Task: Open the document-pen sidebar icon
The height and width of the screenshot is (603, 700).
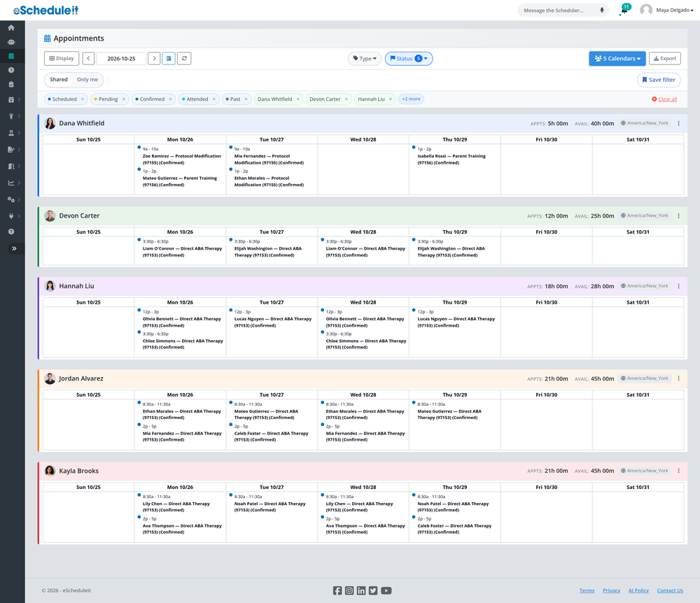Action: 11,150
